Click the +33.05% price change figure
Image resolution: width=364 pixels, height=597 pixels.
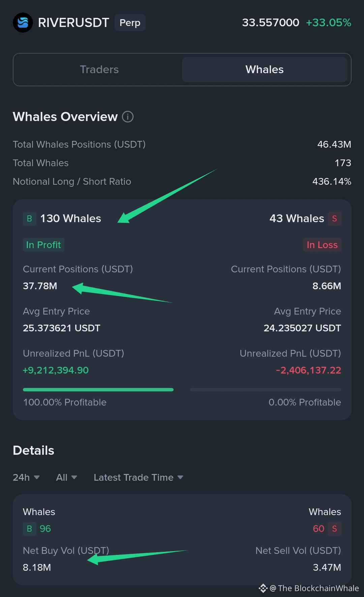click(328, 23)
